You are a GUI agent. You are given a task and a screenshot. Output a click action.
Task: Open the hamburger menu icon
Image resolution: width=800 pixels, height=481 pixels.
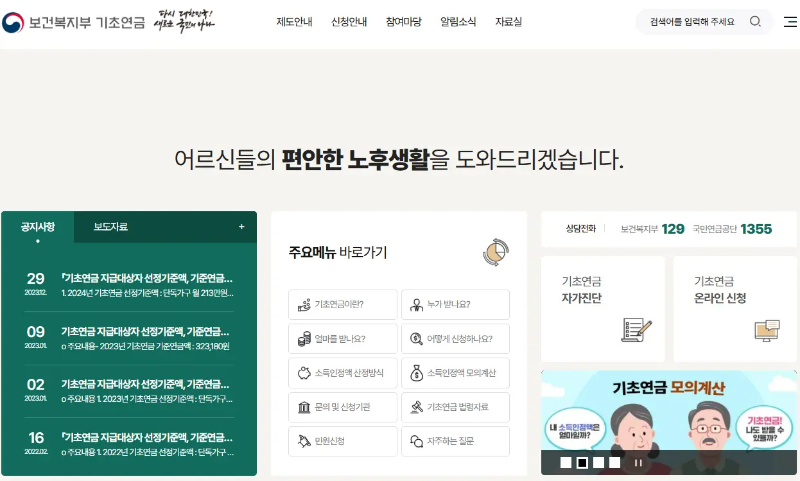(790, 21)
